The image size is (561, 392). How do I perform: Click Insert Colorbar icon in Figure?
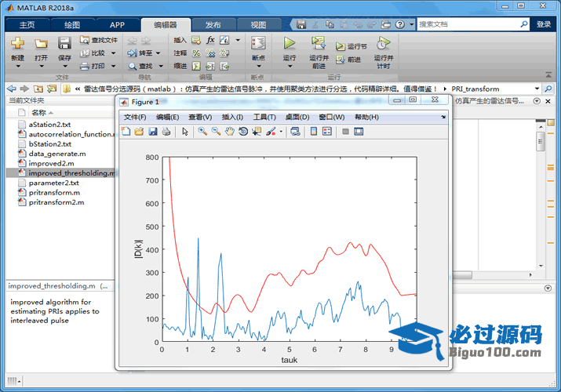pyautogui.click(x=314, y=132)
